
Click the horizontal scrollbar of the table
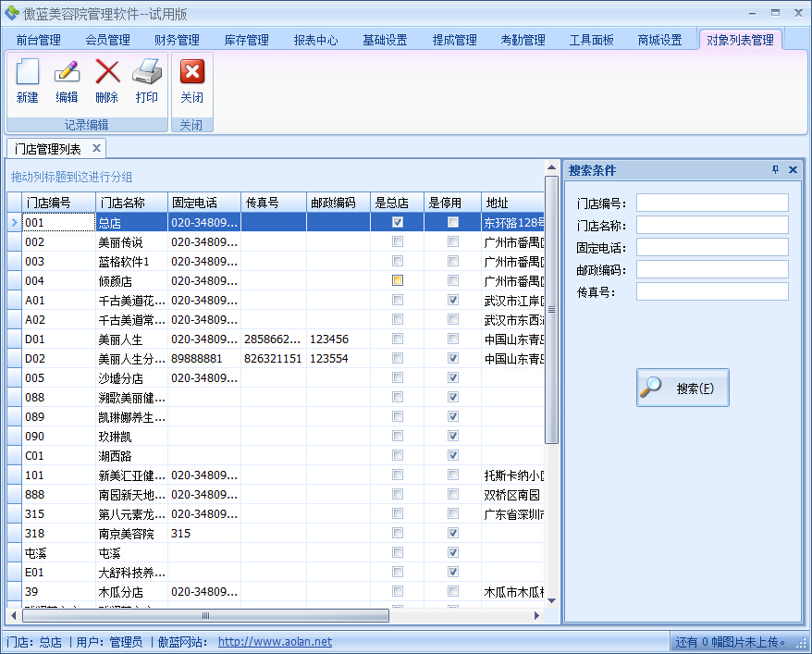[205, 615]
